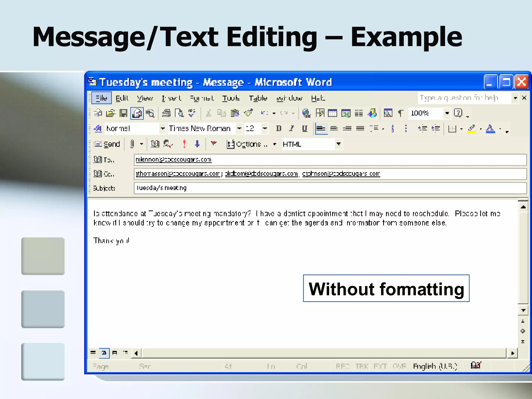This screenshot has width=532, height=399.
Task: Set Importance High red exclamation
Action: click(184, 144)
